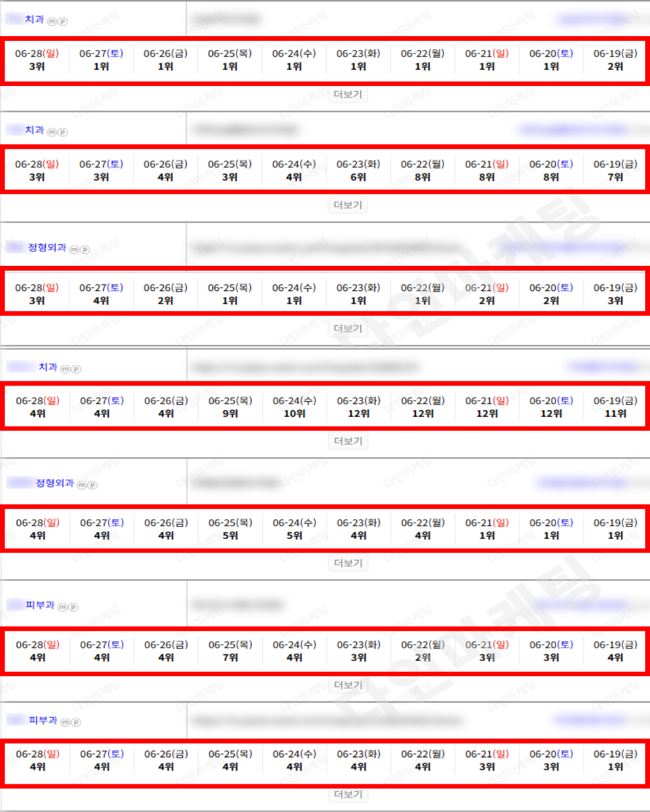The height and width of the screenshot is (812, 650).
Task: Click the 'm' icon beside the second 정형외과 entry
Action: click(81, 485)
